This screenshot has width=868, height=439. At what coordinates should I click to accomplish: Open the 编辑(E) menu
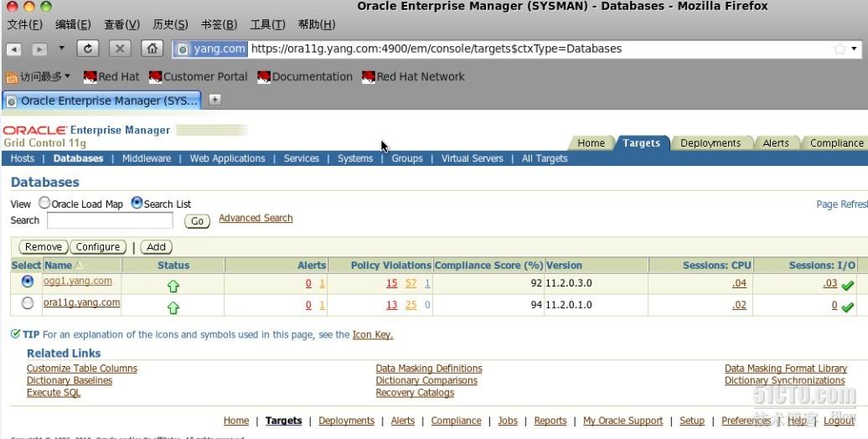[x=73, y=24]
